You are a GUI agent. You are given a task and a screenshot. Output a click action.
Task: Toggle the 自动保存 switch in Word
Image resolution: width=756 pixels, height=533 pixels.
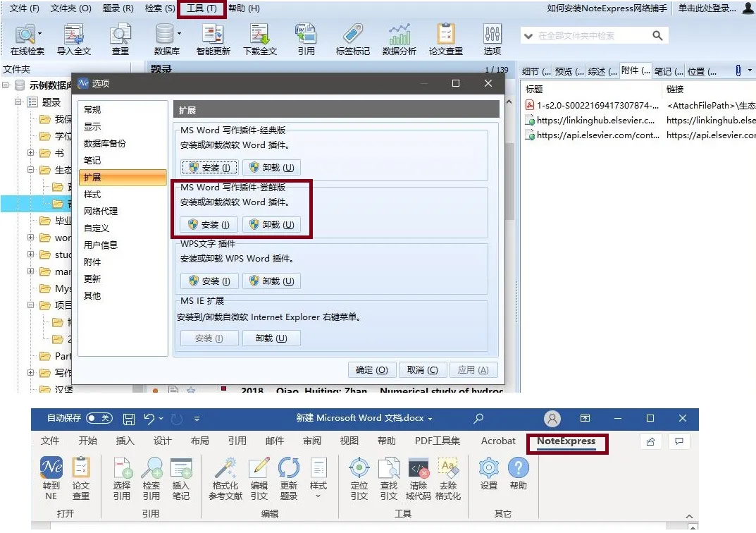pyautogui.click(x=99, y=418)
